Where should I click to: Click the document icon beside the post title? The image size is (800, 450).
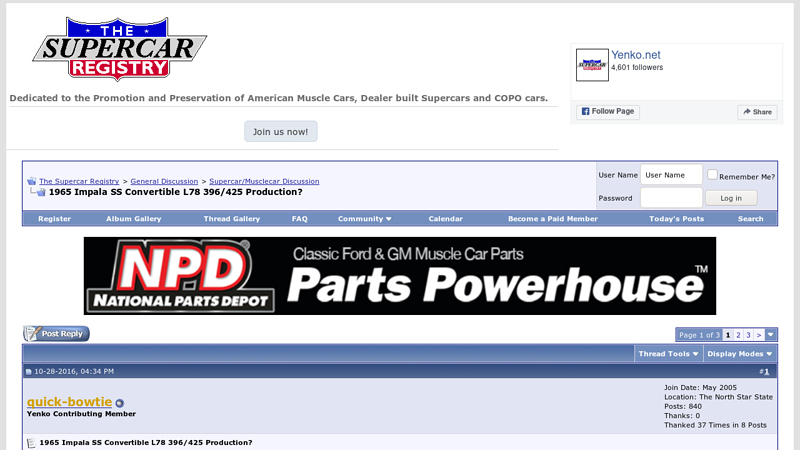tap(31, 442)
